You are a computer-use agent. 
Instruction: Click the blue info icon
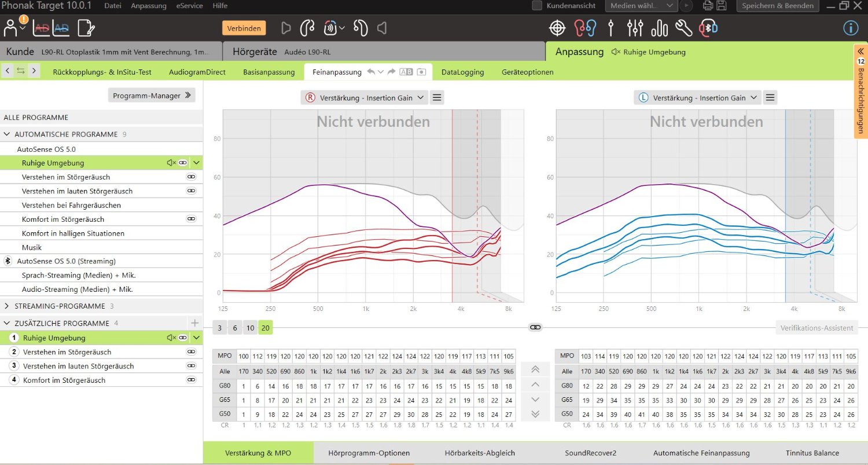pyautogui.click(x=851, y=28)
